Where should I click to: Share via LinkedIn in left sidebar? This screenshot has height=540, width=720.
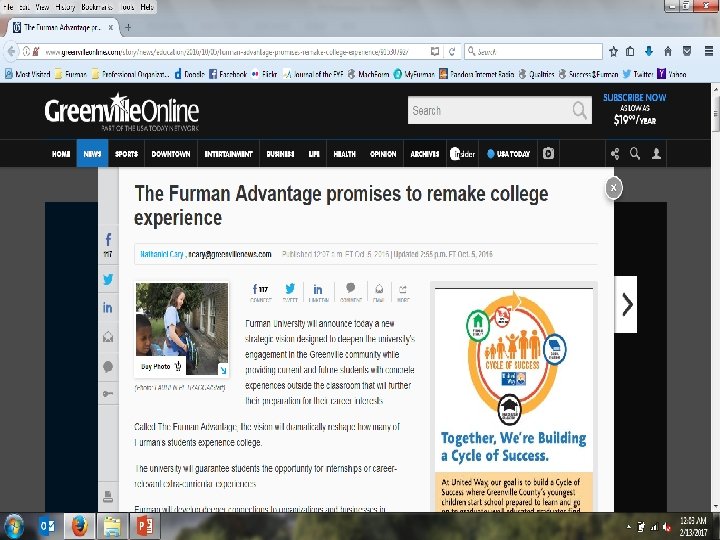pyautogui.click(x=108, y=308)
